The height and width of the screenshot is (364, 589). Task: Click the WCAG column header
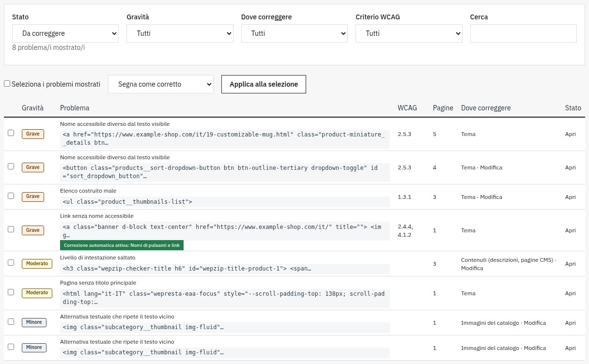407,108
